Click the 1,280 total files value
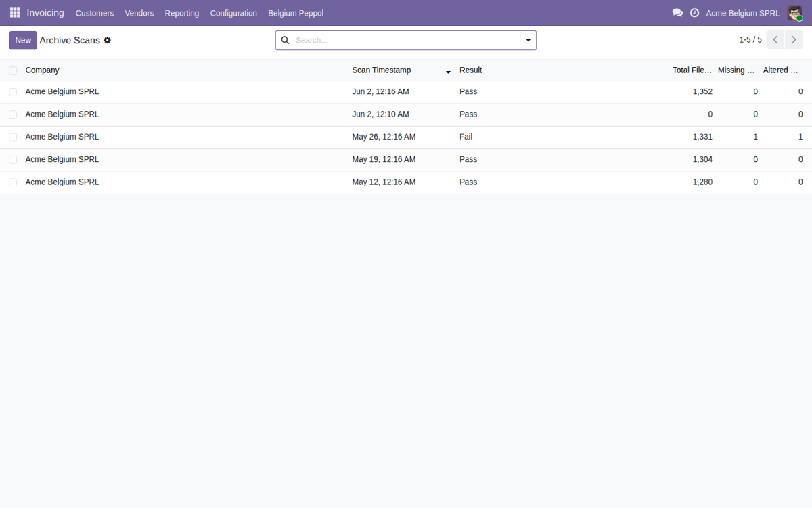 pyautogui.click(x=702, y=182)
